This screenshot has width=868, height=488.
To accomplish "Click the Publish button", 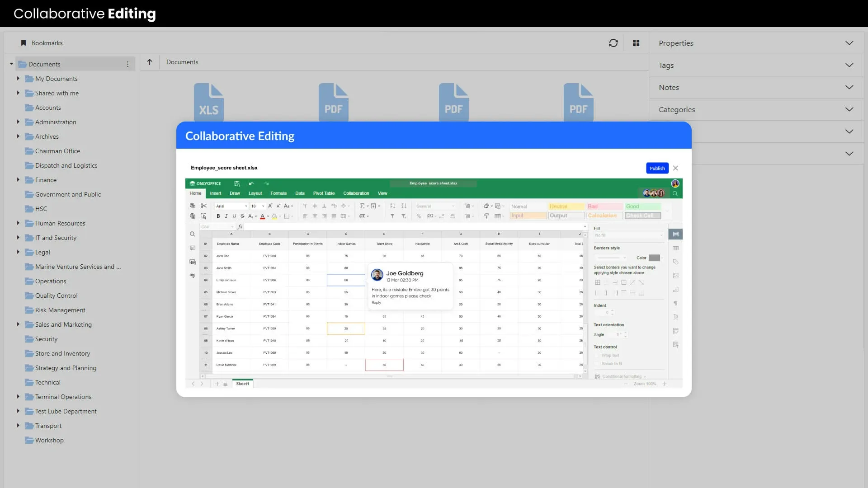I will click(657, 168).
